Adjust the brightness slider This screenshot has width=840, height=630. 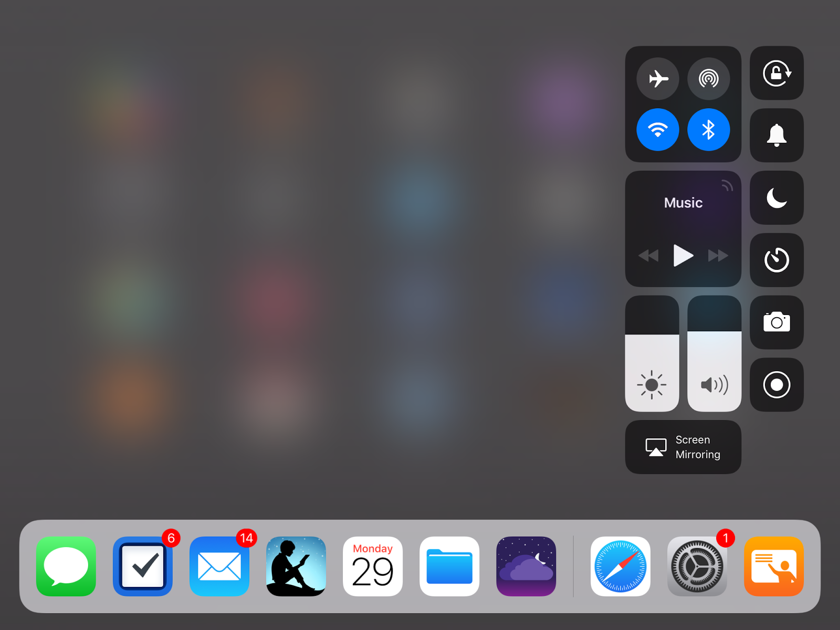click(652, 353)
